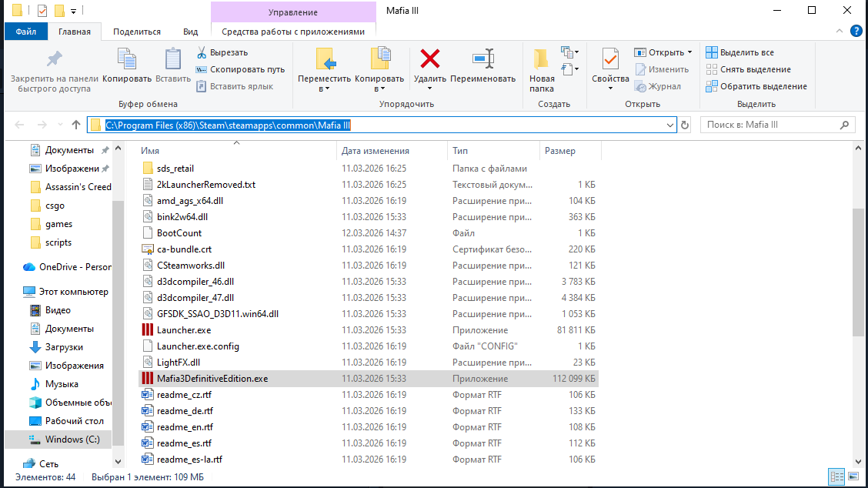
Task: Open the Move to menu button
Action: (325, 70)
